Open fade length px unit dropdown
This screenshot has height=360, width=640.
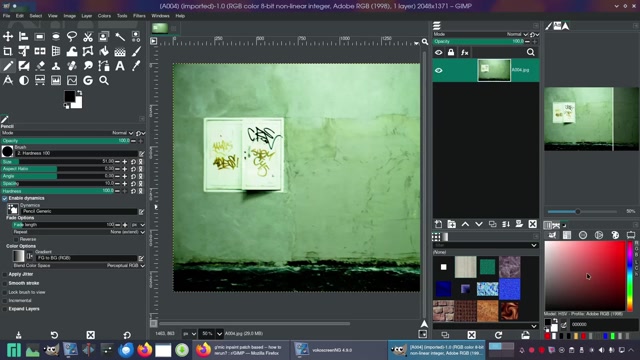click(x=138, y=225)
